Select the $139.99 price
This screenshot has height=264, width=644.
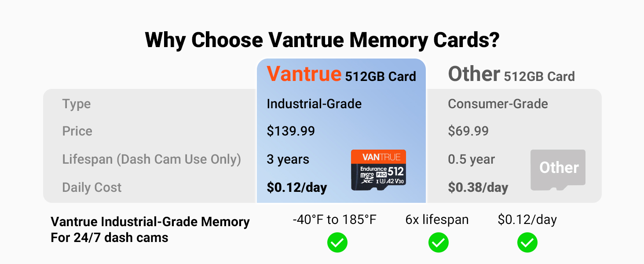point(291,131)
